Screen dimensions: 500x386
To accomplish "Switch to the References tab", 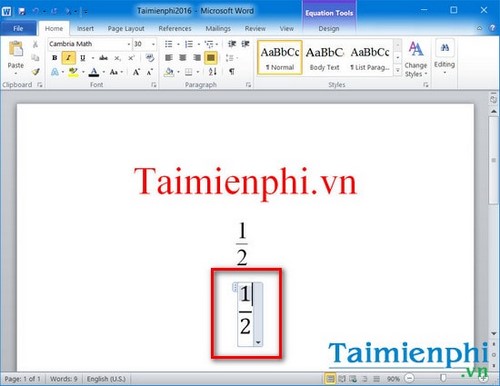I will (175, 29).
